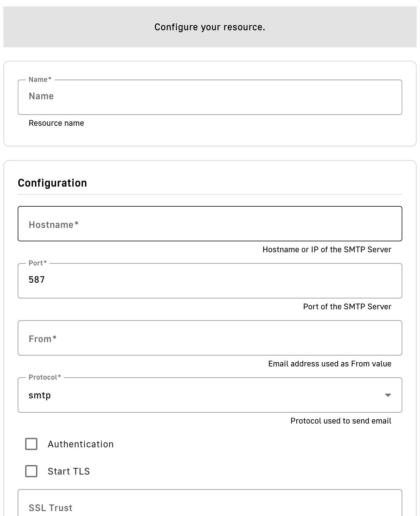Click the Name input field
Viewport: 420px width, 516px height.
tap(210, 97)
